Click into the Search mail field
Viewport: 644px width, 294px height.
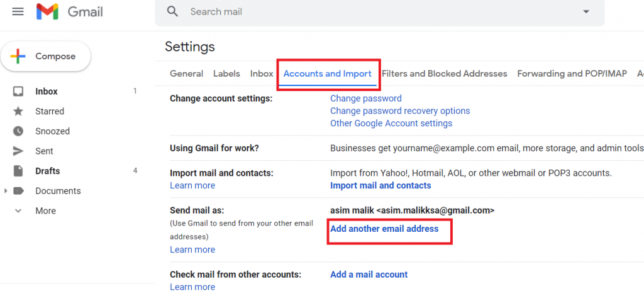380,12
